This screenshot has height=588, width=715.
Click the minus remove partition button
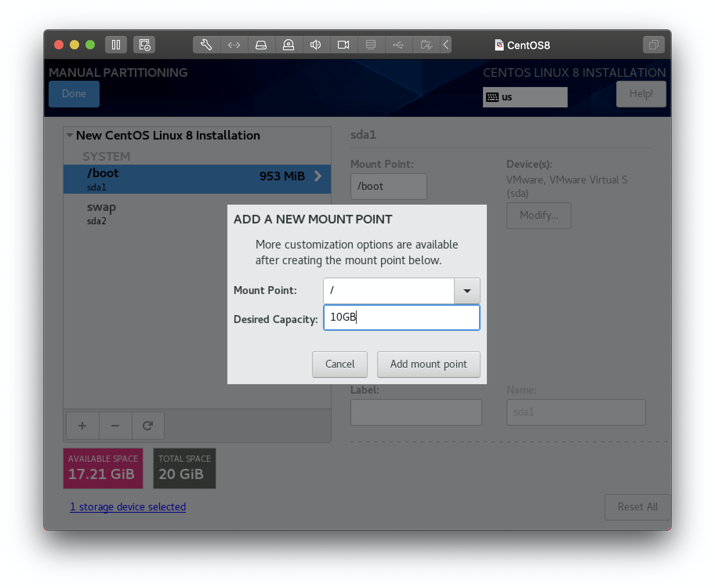[x=115, y=426]
